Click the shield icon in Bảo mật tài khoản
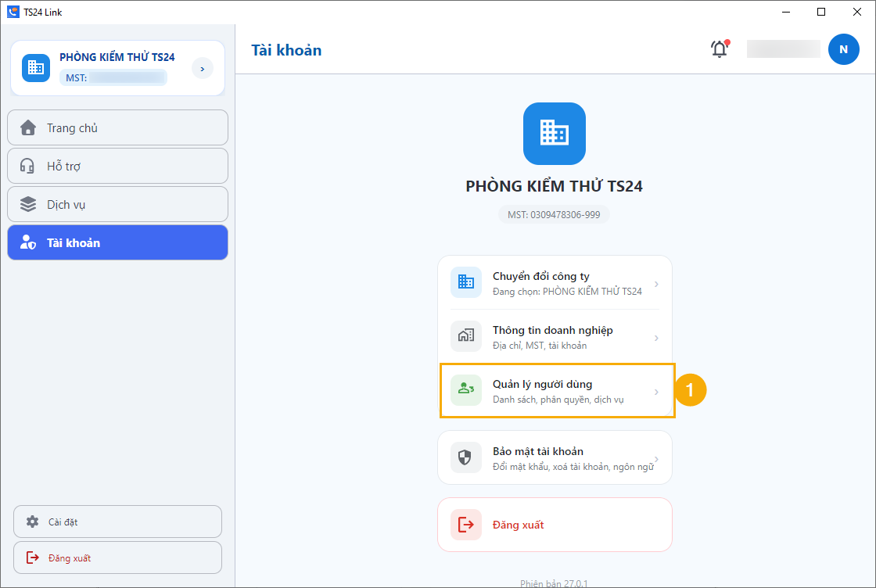The height and width of the screenshot is (588, 876). tap(466, 457)
